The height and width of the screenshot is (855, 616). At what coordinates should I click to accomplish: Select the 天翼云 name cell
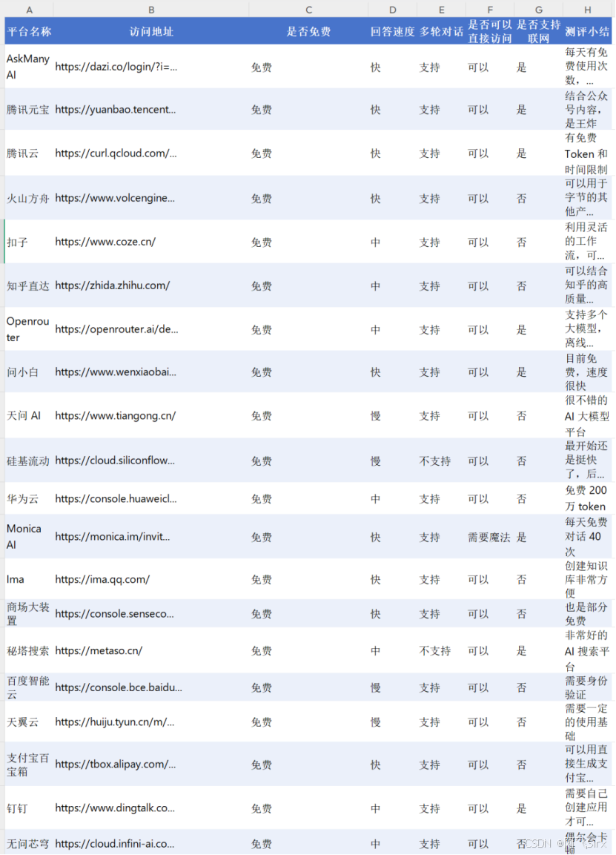(29, 722)
